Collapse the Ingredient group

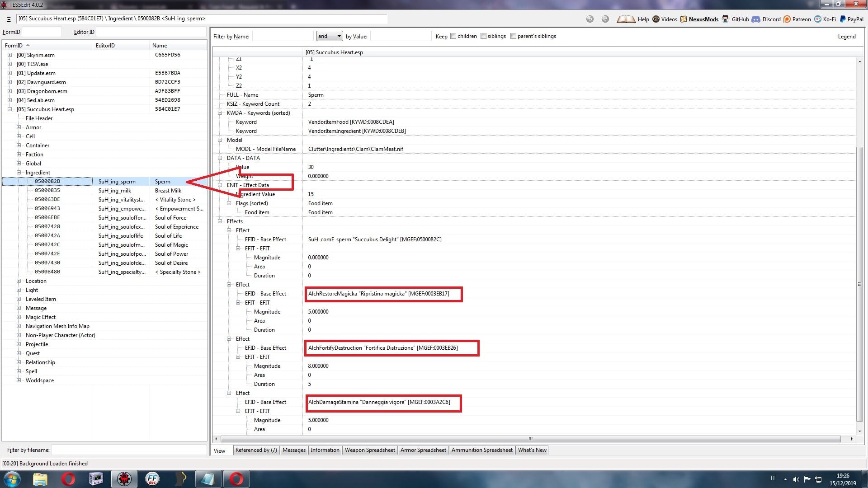(19, 173)
